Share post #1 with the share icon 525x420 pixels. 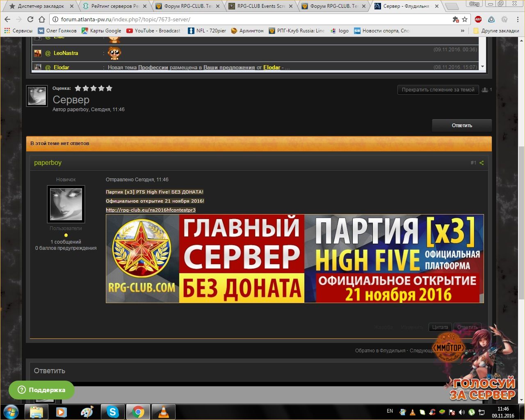pos(482,163)
